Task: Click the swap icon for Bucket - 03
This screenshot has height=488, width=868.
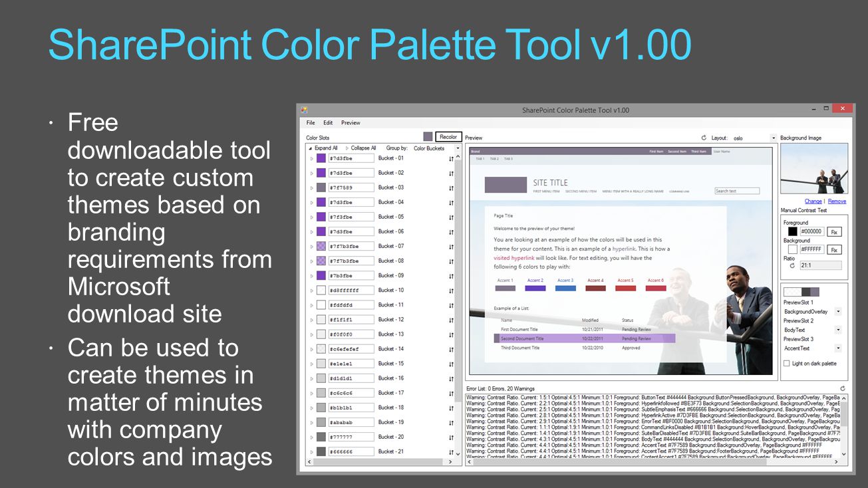Action: pyautogui.click(x=451, y=188)
